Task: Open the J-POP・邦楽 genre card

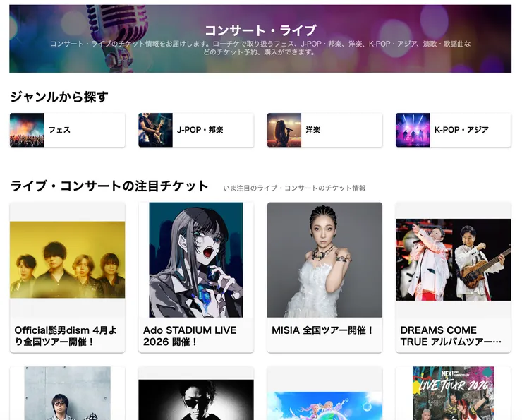Action: (x=196, y=130)
